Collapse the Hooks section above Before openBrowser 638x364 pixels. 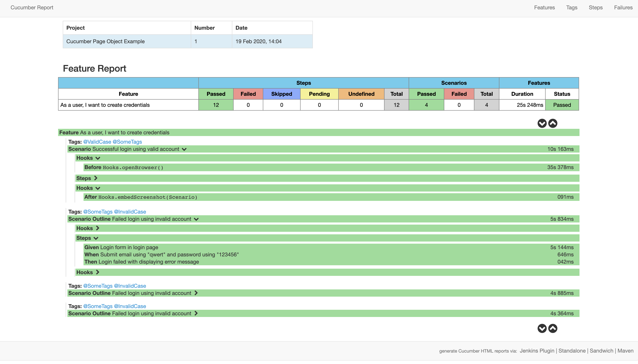[98, 158]
